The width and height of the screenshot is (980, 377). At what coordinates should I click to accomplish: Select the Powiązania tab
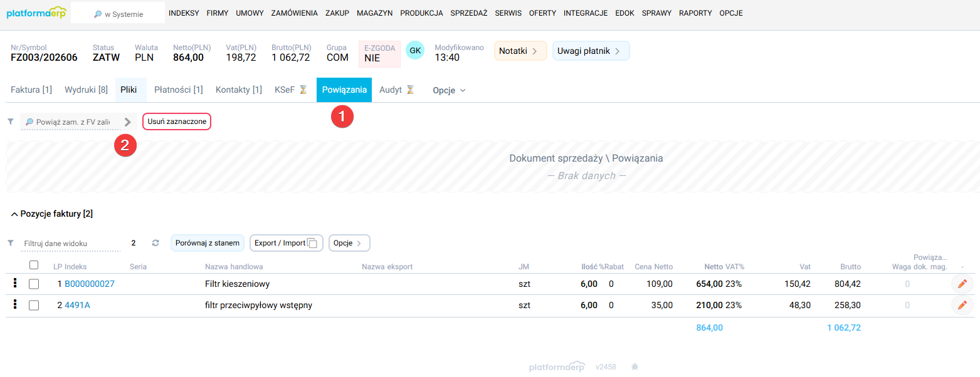pyautogui.click(x=344, y=90)
